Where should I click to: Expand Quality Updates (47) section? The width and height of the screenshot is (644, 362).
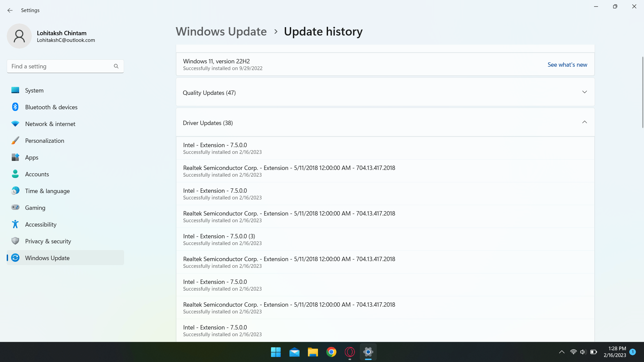tap(584, 92)
